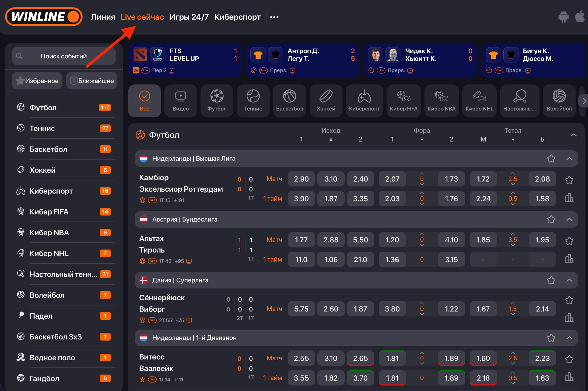
Task: Open video stream icon for Сённерйюск match
Action: pos(189,320)
